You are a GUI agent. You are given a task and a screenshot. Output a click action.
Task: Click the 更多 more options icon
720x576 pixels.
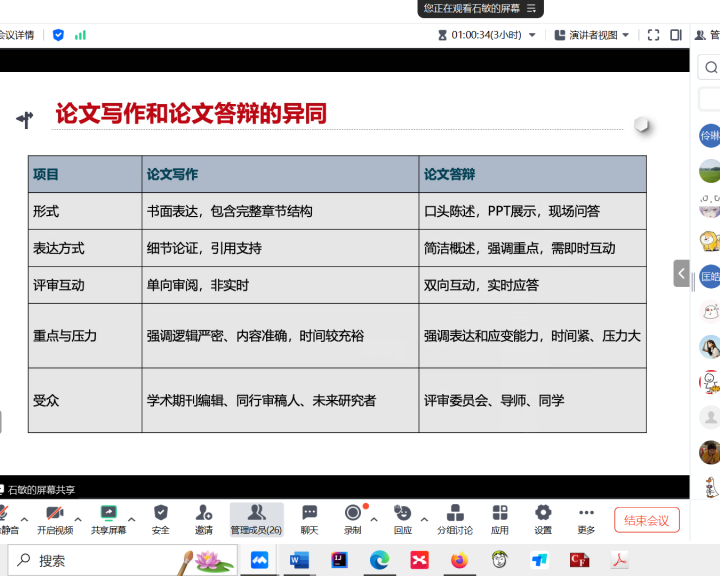coord(586,519)
